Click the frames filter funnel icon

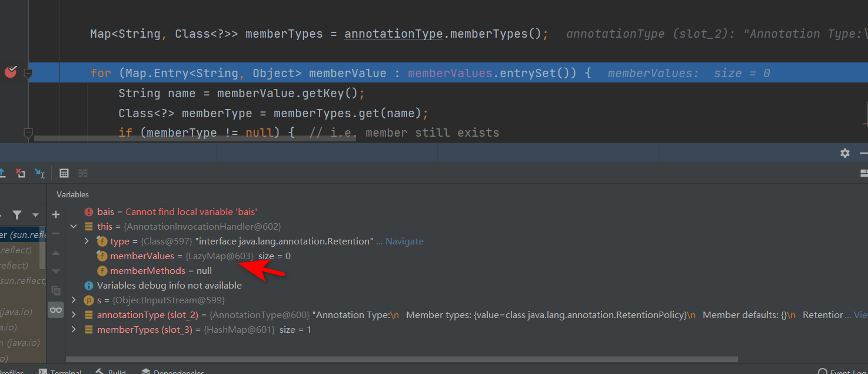tap(17, 215)
